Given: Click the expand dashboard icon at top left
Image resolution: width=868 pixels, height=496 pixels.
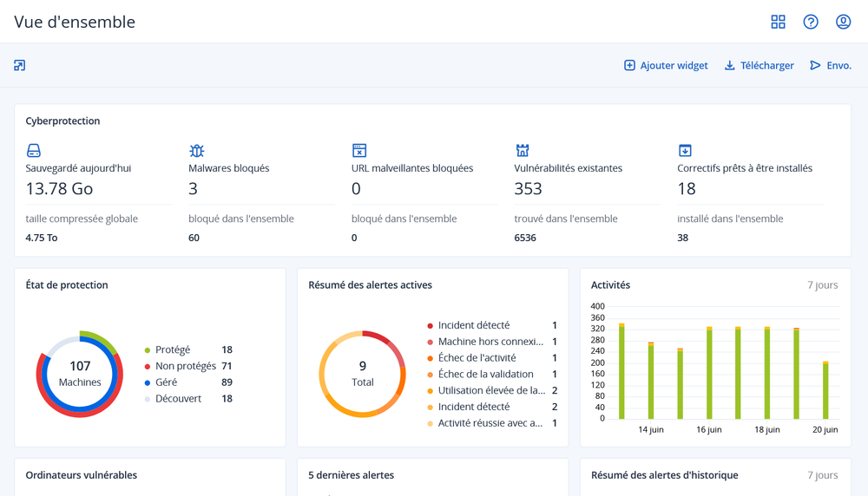Looking at the screenshot, I should (20, 65).
